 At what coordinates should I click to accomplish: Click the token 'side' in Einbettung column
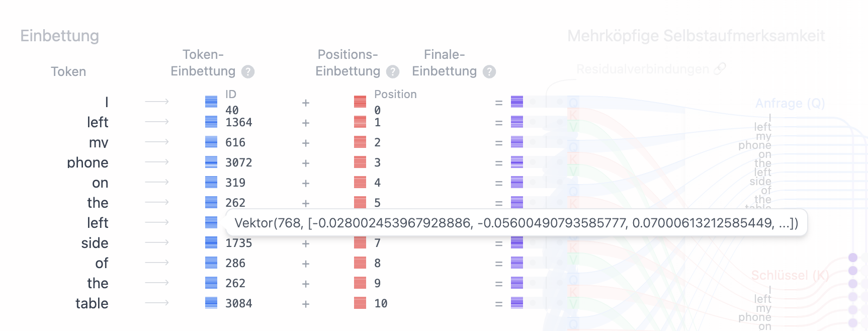pyautogui.click(x=95, y=243)
